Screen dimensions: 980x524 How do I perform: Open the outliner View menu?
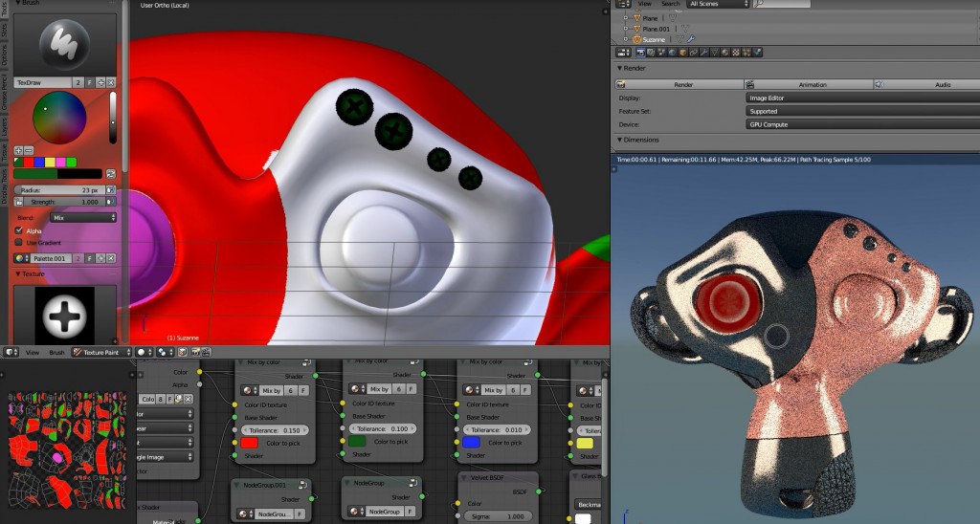[644, 4]
